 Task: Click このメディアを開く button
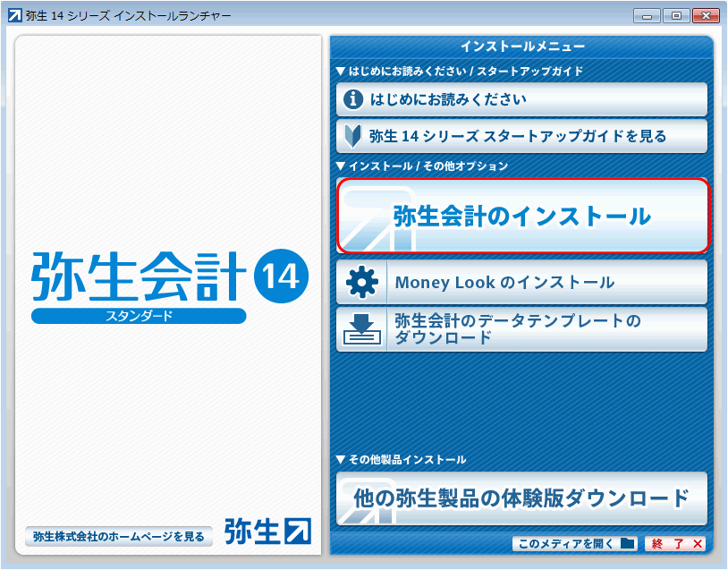point(577,543)
